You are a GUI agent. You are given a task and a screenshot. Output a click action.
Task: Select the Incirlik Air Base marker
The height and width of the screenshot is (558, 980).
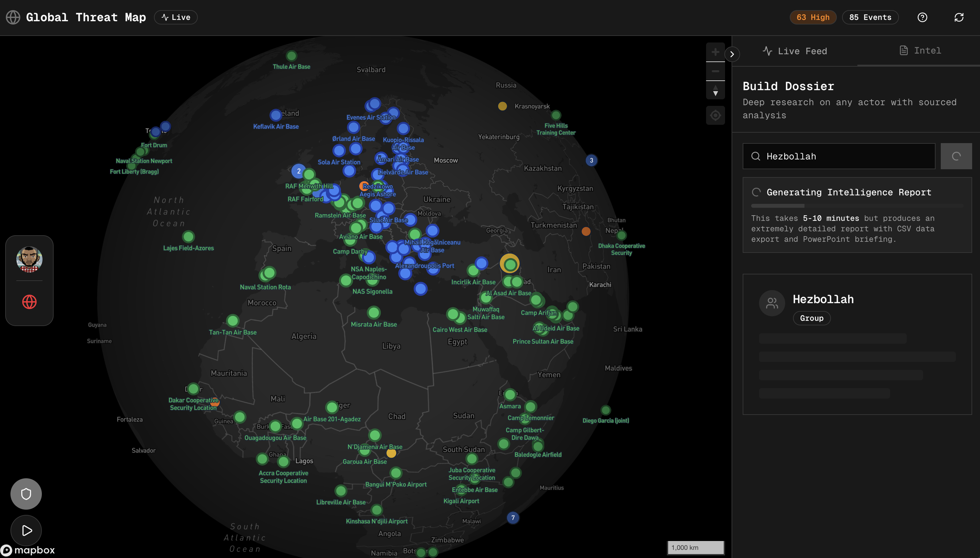(x=473, y=270)
